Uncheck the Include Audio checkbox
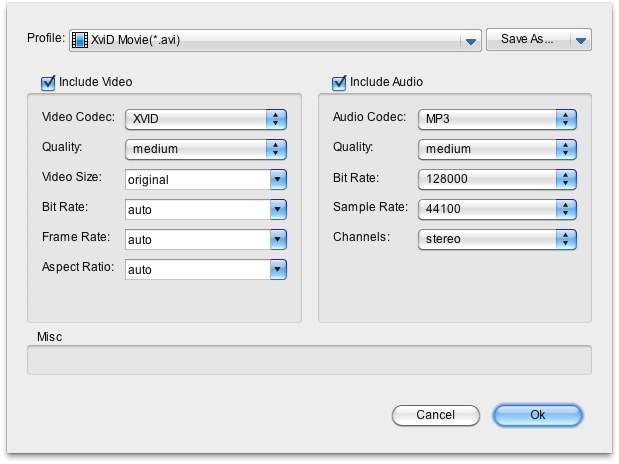The image size is (619, 464). pos(339,83)
